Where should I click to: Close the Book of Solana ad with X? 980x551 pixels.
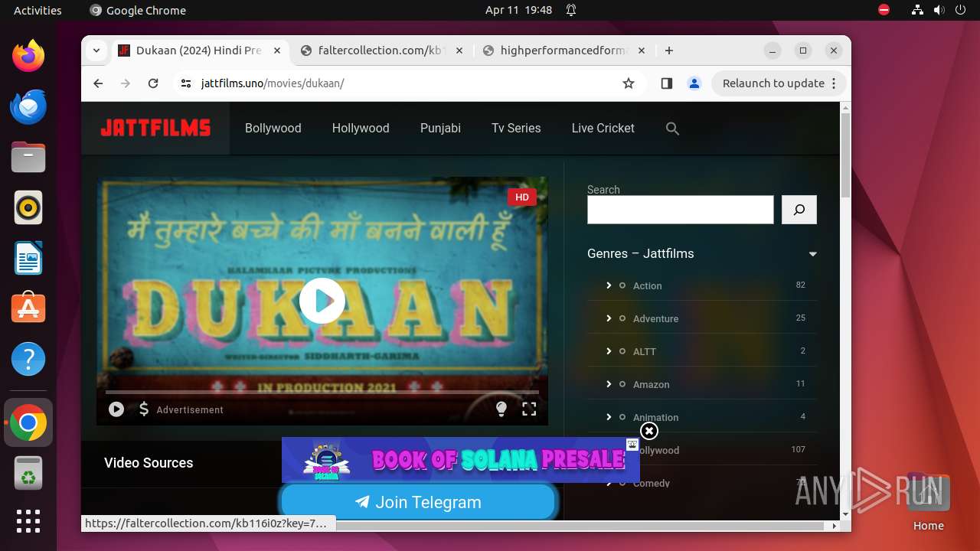click(649, 432)
